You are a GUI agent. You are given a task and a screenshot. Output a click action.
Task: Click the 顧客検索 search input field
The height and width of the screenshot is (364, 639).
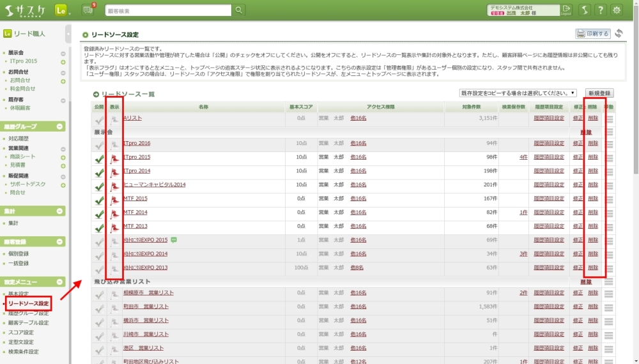click(167, 10)
